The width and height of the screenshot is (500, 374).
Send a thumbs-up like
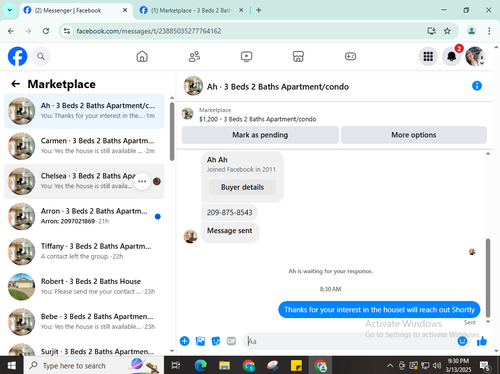(482, 341)
